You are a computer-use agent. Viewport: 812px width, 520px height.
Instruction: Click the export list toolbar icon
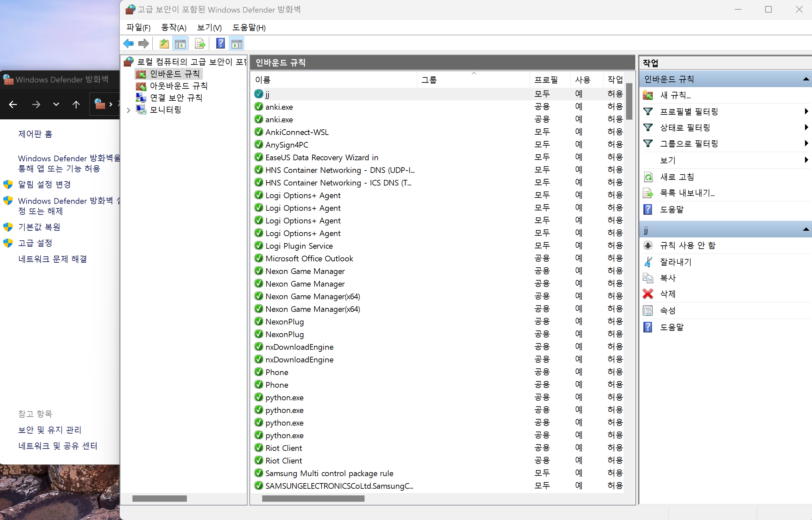tap(200, 44)
